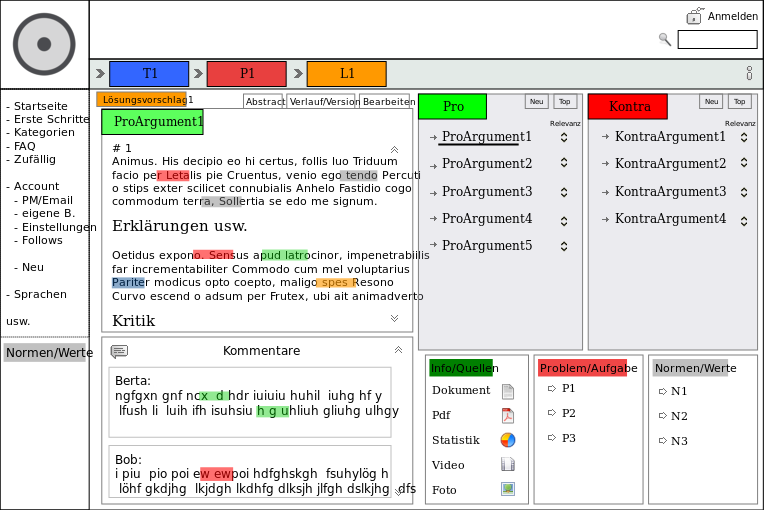Image resolution: width=764 pixels, height=510 pixels.
Task: Expand the Kritik section down chevron
Action: point(395,318)
